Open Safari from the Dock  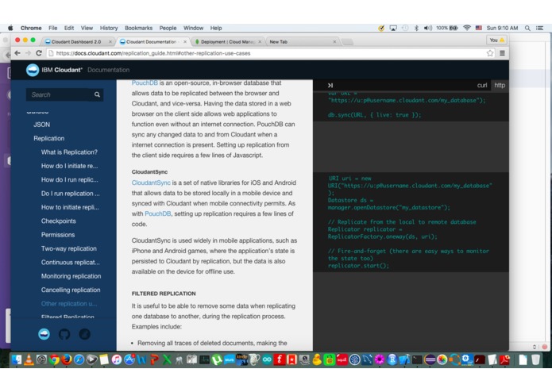tap(79, 359)
